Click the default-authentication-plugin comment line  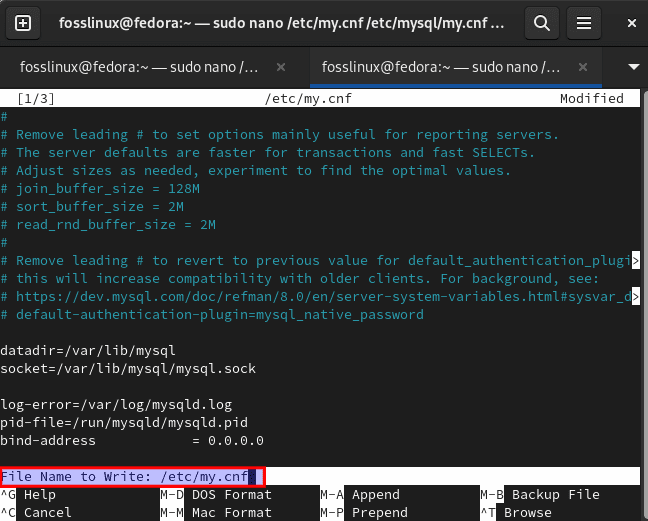pos(212,314)
